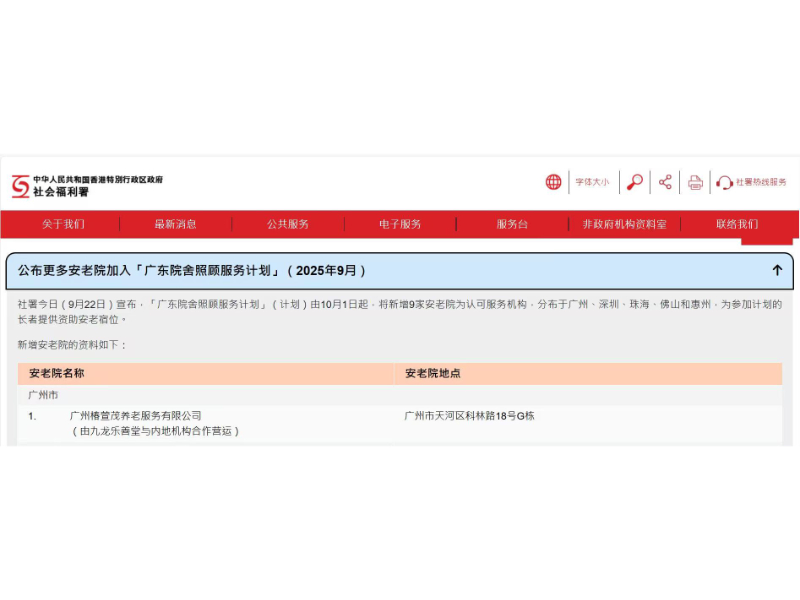
Task: Collapse the announcement using the up arrow
Action: click(x=777, y=270)
